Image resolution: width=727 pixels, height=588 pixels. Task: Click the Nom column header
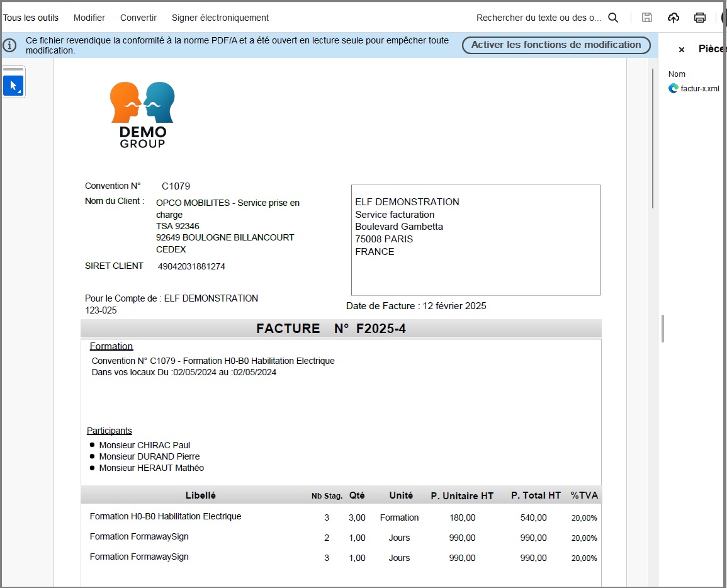pos(677,74)
